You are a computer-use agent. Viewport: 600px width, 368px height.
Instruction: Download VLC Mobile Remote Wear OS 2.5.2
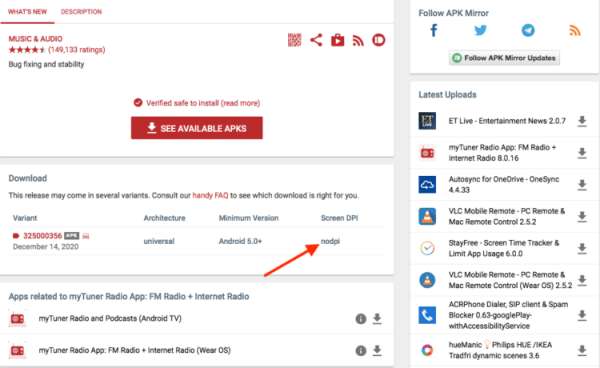[x=582, y=280]
